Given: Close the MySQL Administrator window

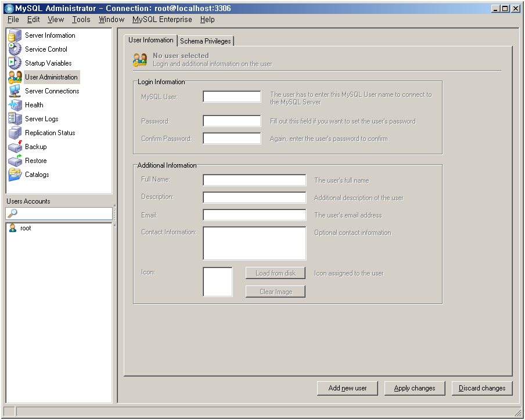Looking at the screenshot, I should click(516, 9).
